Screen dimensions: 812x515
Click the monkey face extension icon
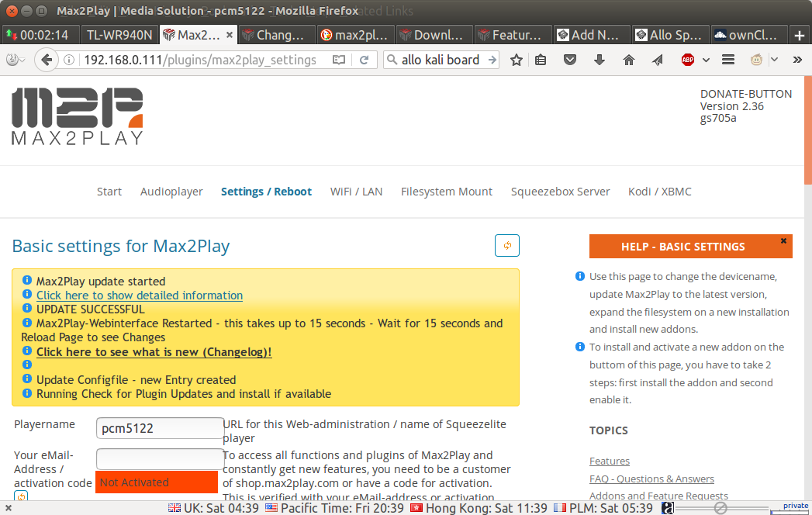pyautogui.click(x=756, y=60)
